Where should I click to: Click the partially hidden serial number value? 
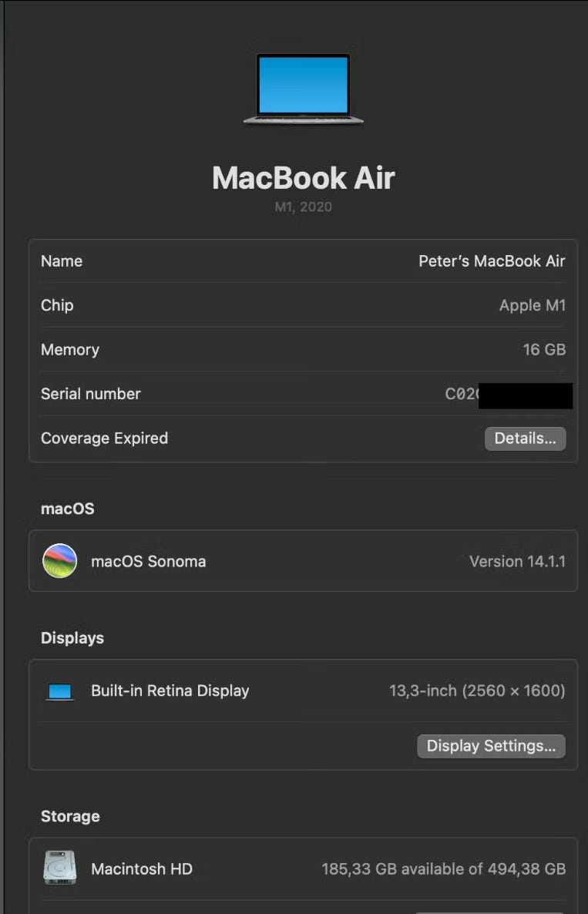click(508, 395)
